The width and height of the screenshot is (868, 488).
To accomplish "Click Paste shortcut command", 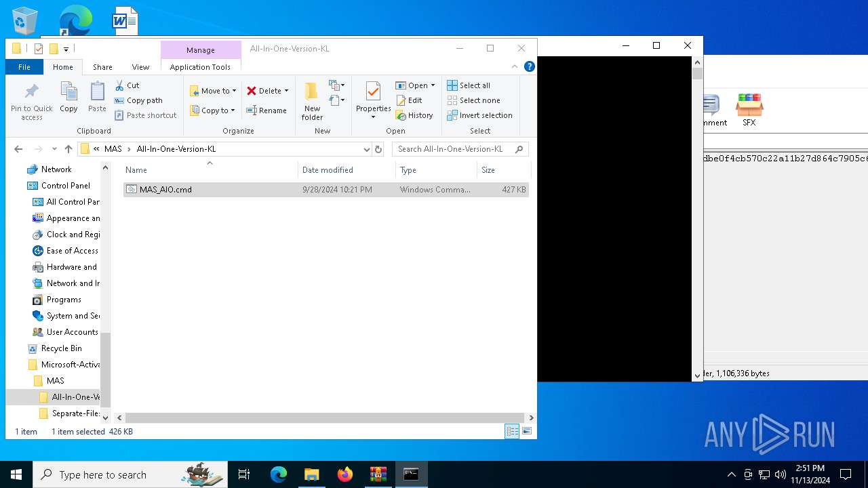I will (x=146, y=115).
